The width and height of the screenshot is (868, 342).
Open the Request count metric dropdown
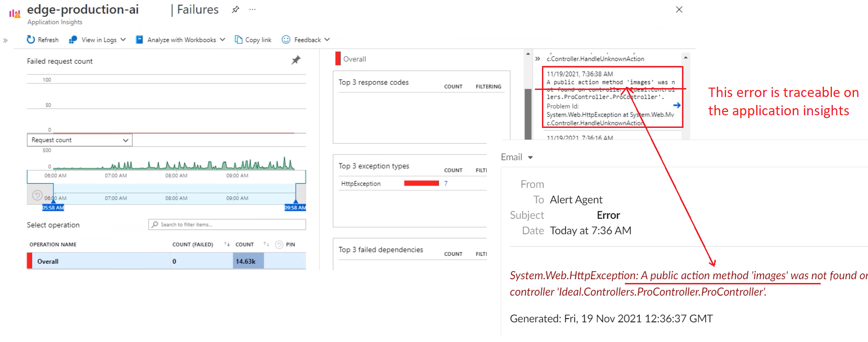tap(80, 140)
